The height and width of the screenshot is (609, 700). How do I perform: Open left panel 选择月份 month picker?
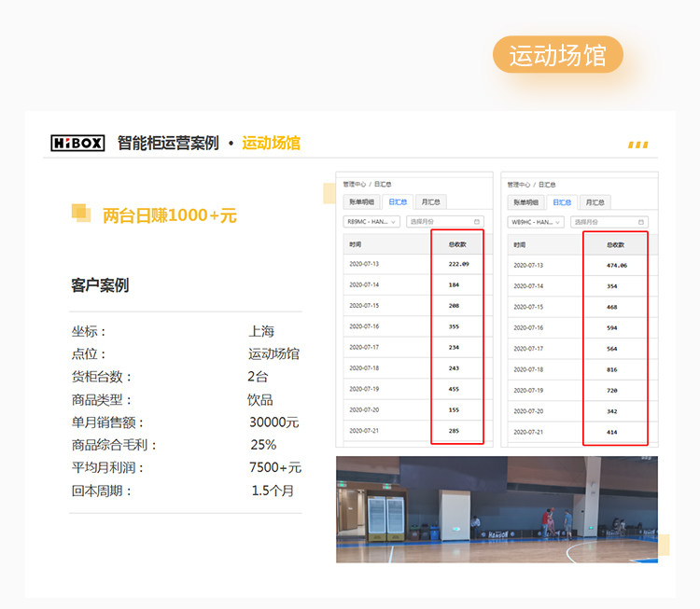[445, 222]
